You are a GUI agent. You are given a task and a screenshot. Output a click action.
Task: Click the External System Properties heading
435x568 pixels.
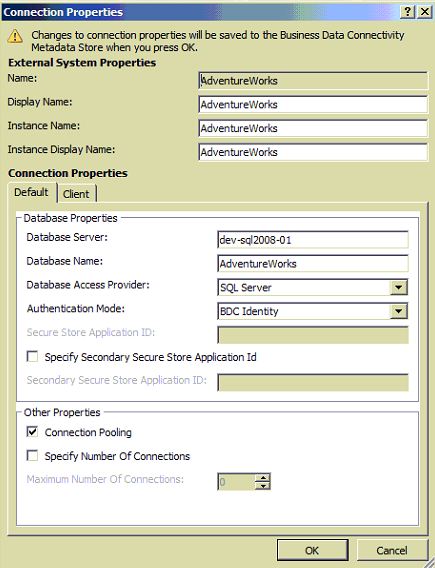pos(82,63)
